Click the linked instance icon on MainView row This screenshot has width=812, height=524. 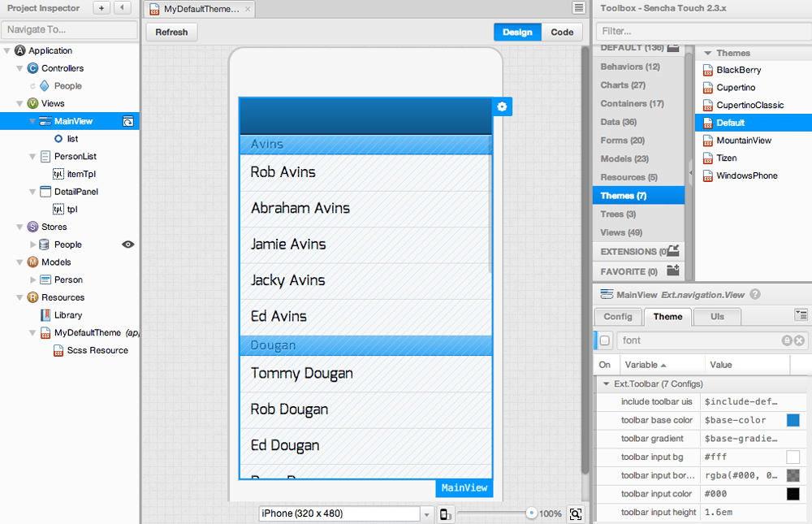(128, 121)
